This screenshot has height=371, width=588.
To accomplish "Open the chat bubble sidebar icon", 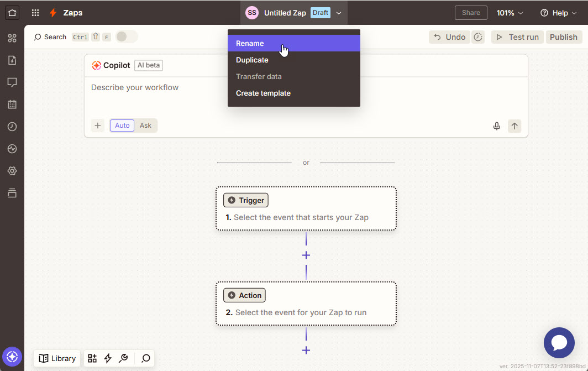I will [x=12, y=82].
